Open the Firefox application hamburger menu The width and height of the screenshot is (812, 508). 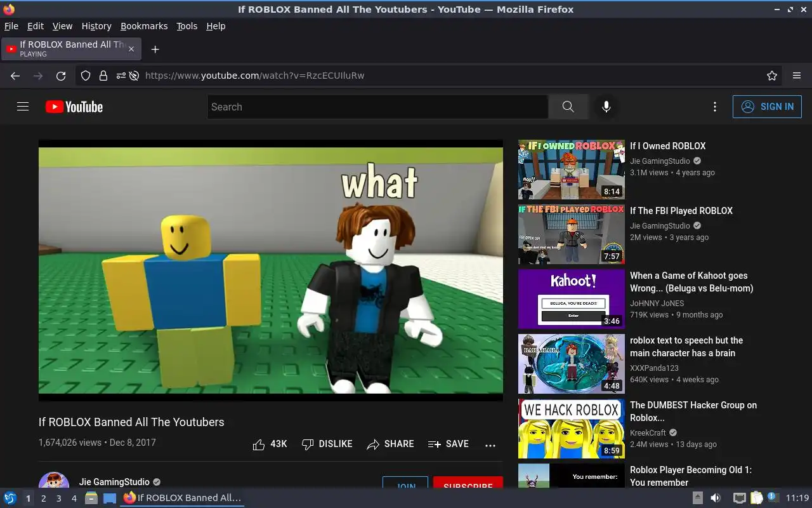pos(797,76)
